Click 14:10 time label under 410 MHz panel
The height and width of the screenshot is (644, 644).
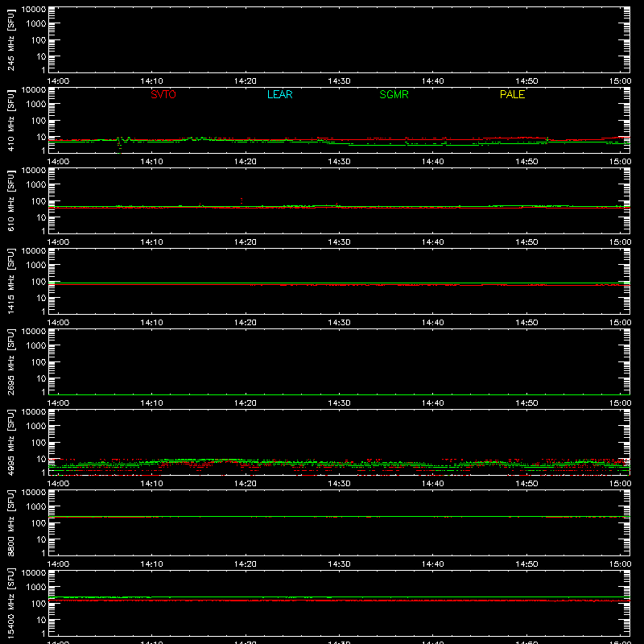pyautogui.click(x=151, y=162)
